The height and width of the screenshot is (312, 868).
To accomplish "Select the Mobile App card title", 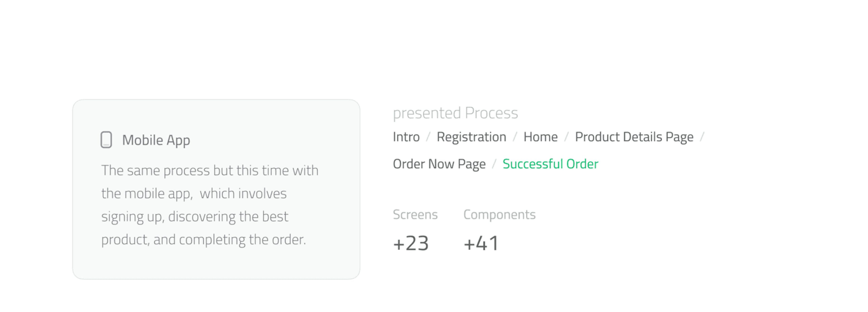I will (x=156, y=140).
